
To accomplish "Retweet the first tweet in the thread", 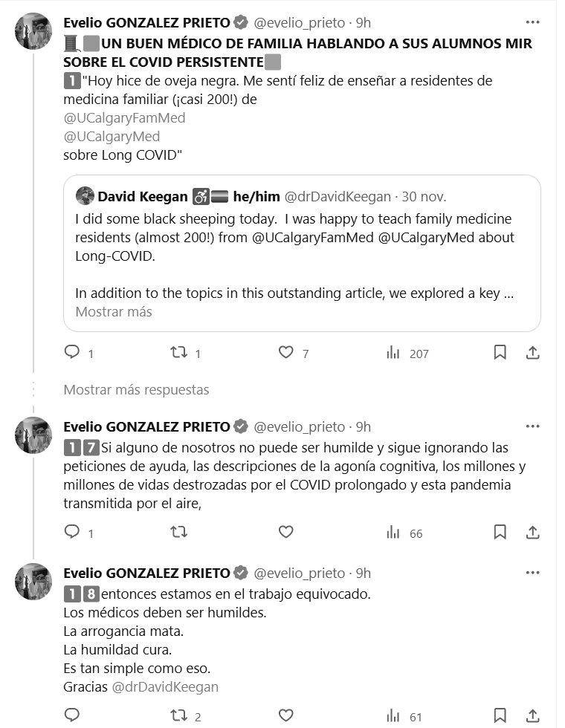I will (179, 353).
